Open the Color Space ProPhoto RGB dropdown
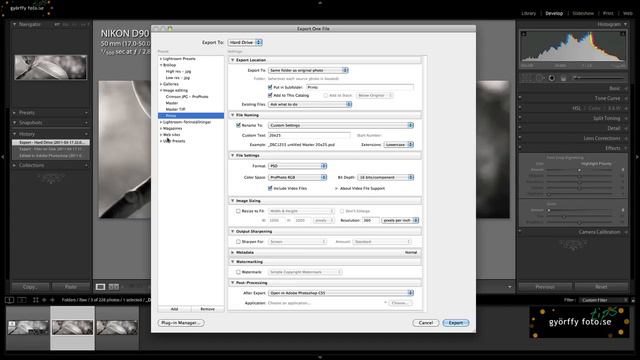Viewport: 640px width, 360px height. point(298,177)
